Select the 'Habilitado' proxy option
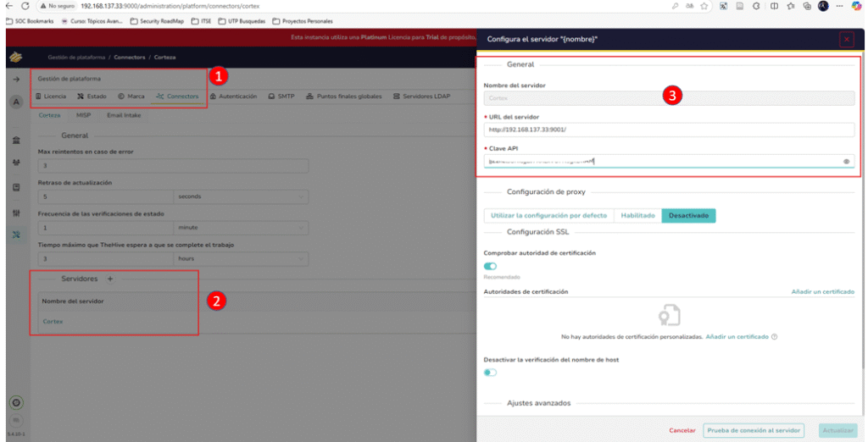 637,215
